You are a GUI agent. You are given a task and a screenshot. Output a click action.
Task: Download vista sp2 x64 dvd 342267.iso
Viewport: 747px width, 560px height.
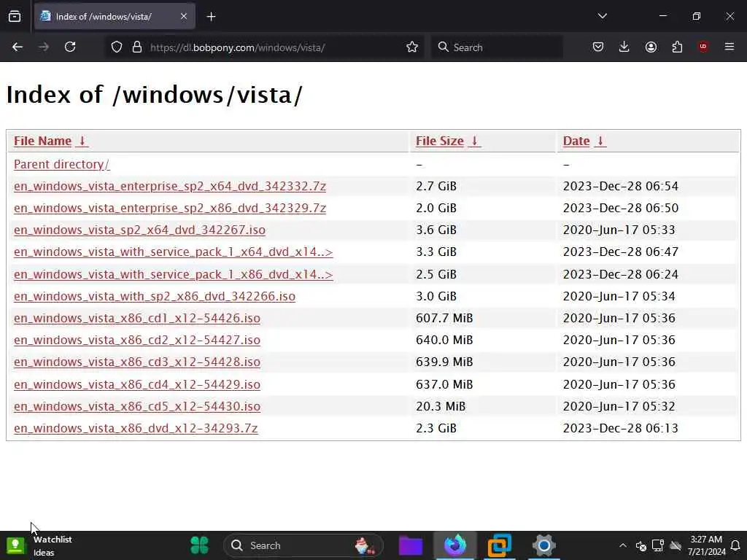[x=139, y=230]
